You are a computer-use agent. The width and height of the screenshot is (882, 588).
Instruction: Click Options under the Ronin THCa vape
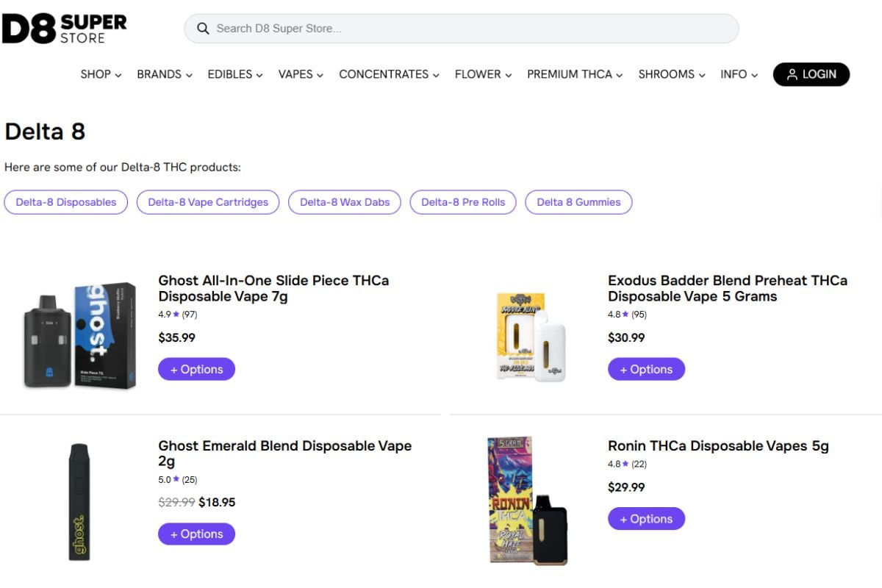(646, 519)
